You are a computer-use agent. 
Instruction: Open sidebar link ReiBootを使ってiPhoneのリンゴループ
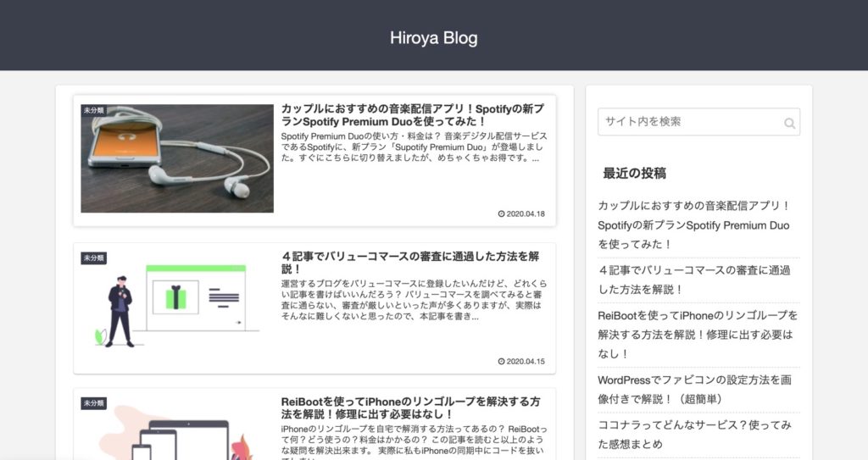[698, 335]
